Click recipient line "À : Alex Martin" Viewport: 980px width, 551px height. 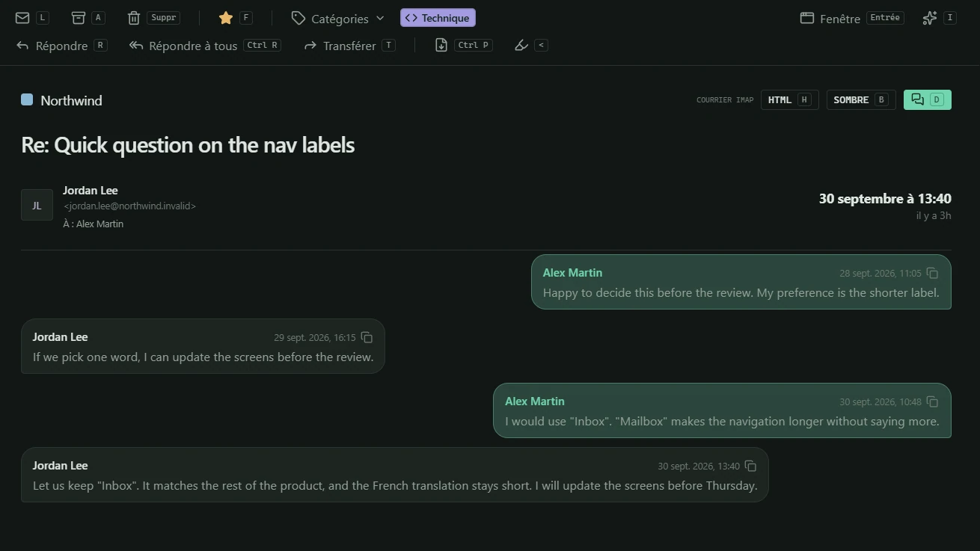[x=94, y=224]
